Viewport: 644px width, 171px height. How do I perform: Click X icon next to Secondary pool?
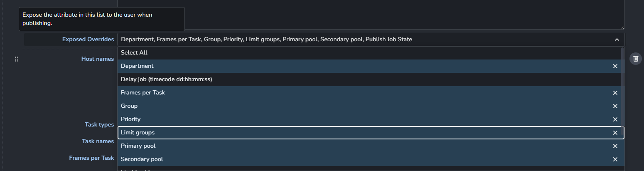(x=615, y=159)
